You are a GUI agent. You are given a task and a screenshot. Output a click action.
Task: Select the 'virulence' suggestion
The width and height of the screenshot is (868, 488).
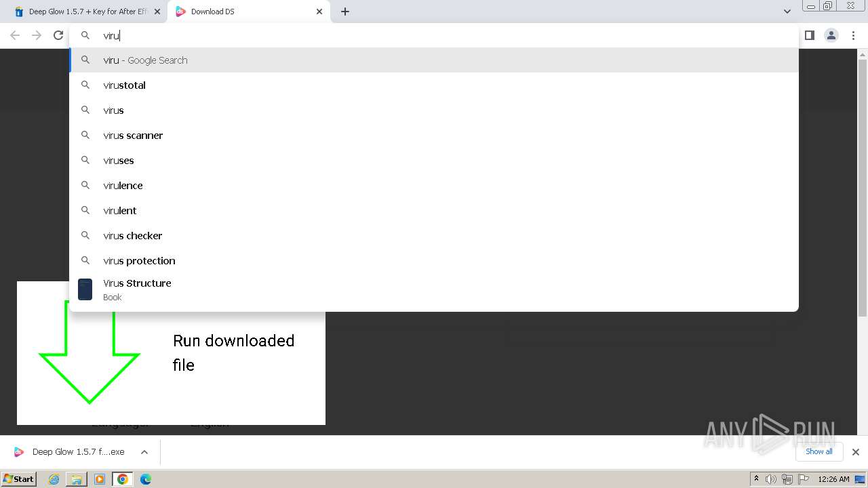tap(434, 186)
